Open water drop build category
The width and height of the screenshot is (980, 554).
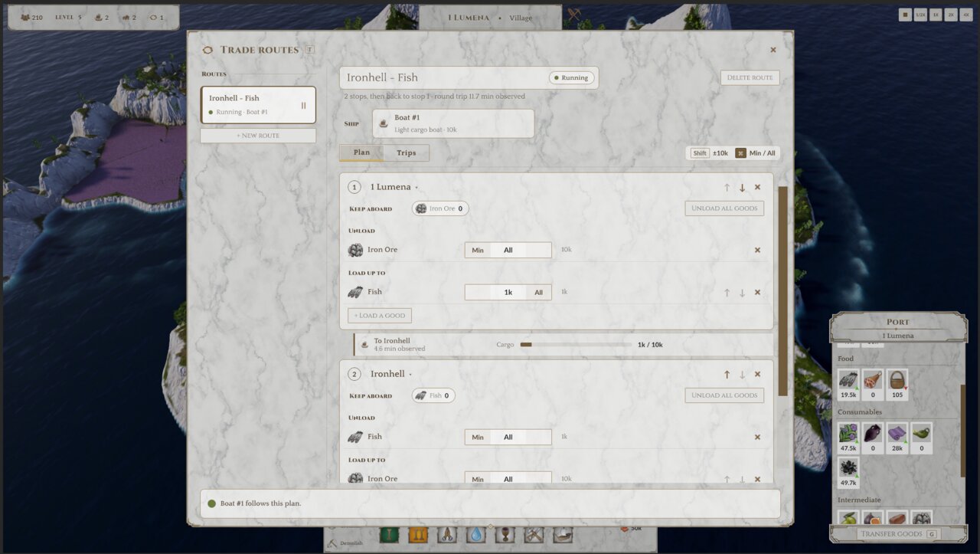click(x=476, y=535)
